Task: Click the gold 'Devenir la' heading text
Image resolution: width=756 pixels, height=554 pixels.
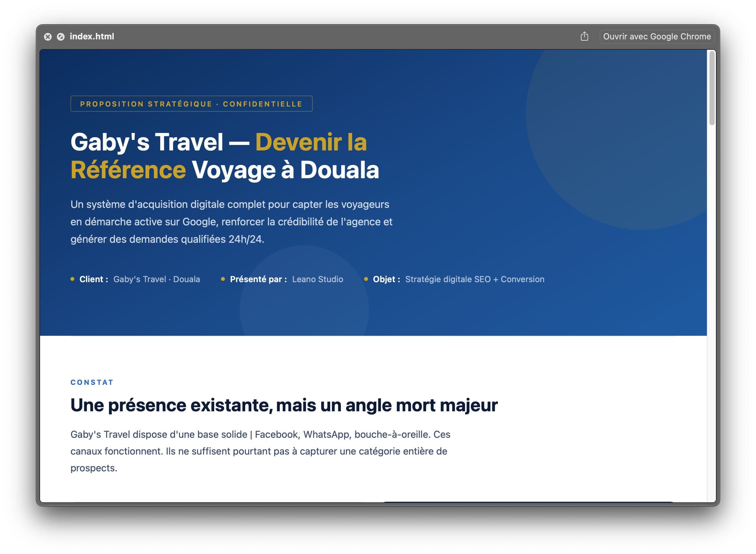Action: point(311,142)
